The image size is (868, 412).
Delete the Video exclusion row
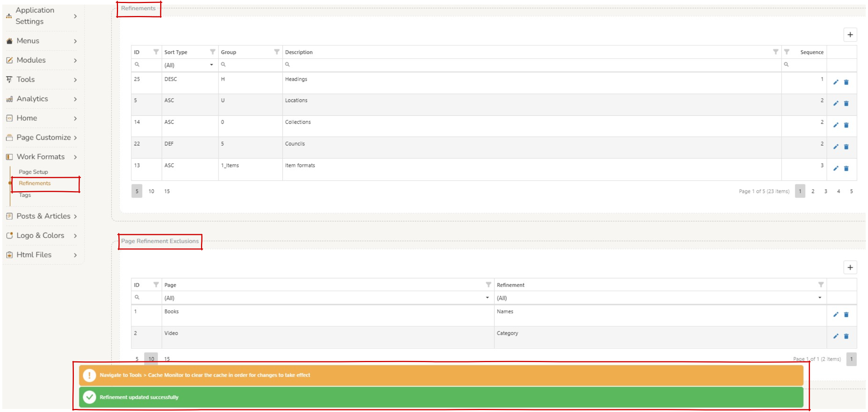[846, 336]
